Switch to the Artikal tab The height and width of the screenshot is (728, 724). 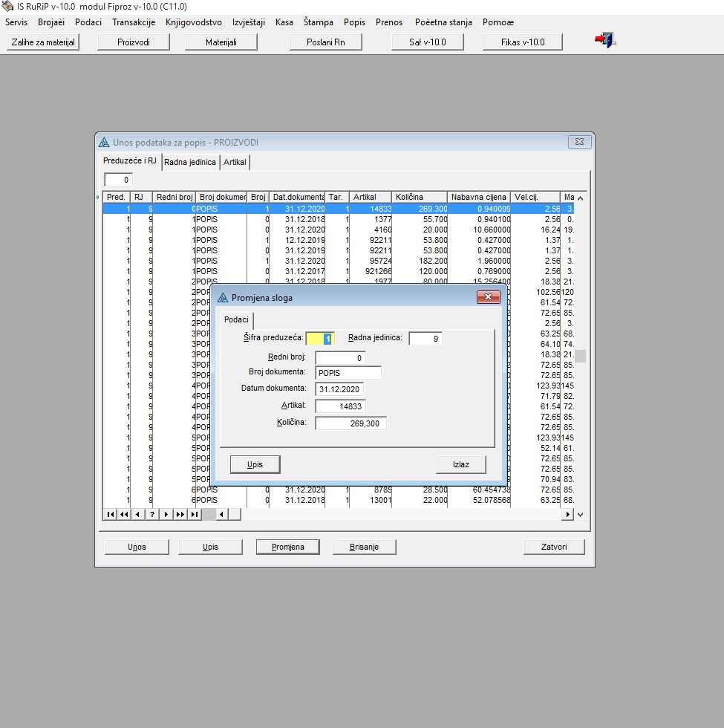(x=235, y=162)
